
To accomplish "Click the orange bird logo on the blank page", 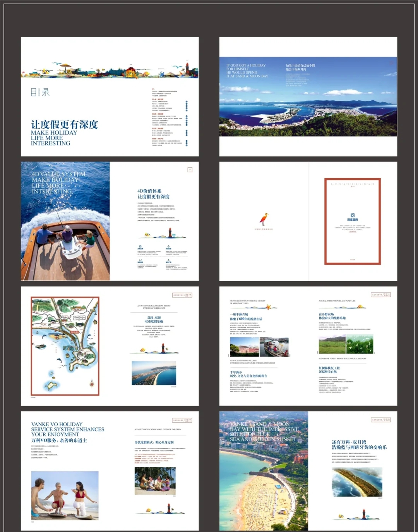I will (x=265, y=219).
